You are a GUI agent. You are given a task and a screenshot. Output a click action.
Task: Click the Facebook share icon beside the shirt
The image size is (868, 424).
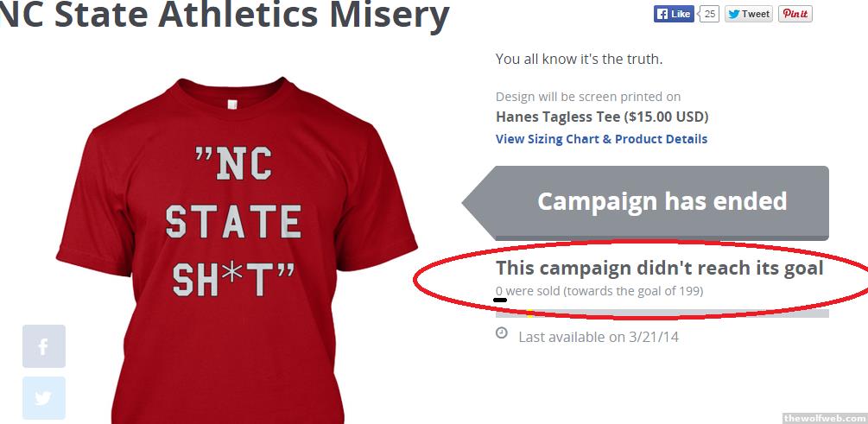[x=44, y=346]
